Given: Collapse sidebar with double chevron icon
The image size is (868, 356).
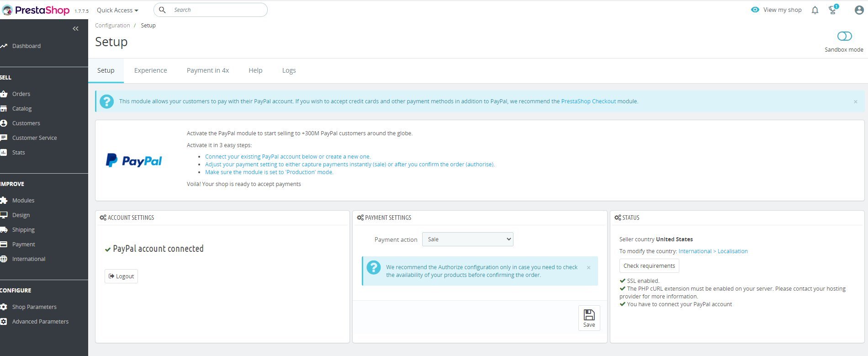Looking at the screenshot, I should [x=75, y=28].
